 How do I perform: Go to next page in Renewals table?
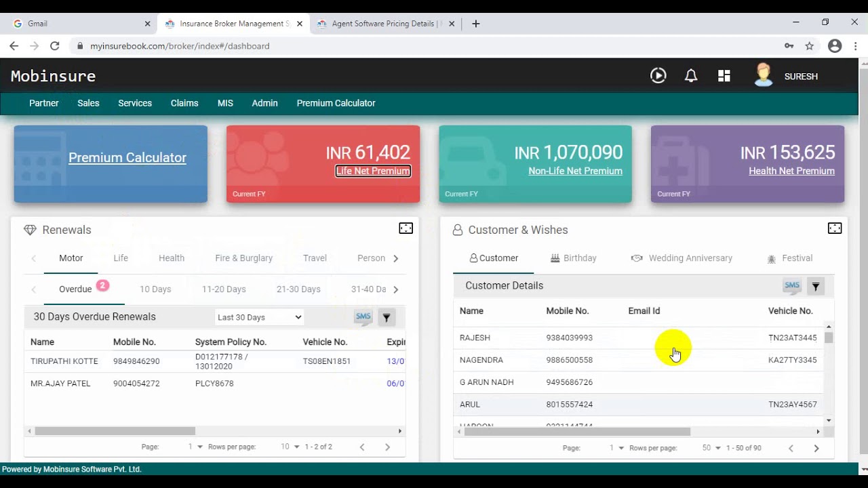click(387, 447)
